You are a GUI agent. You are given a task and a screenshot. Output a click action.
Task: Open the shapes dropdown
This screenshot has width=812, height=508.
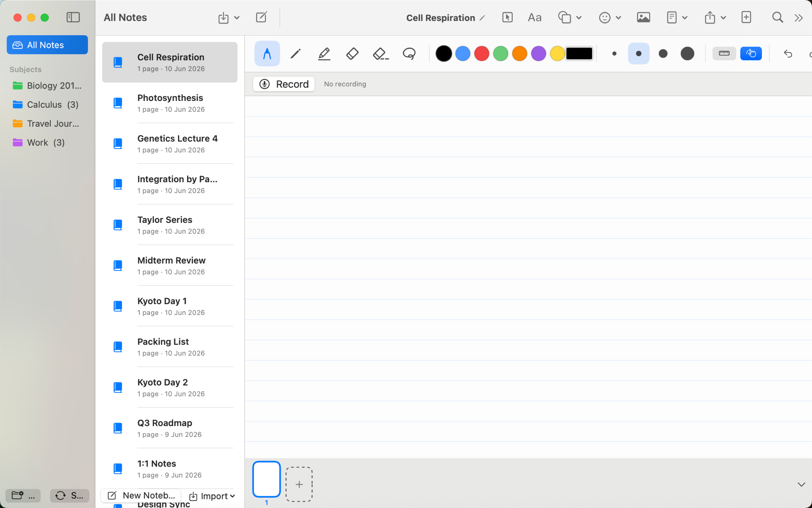tap(569, 17)
